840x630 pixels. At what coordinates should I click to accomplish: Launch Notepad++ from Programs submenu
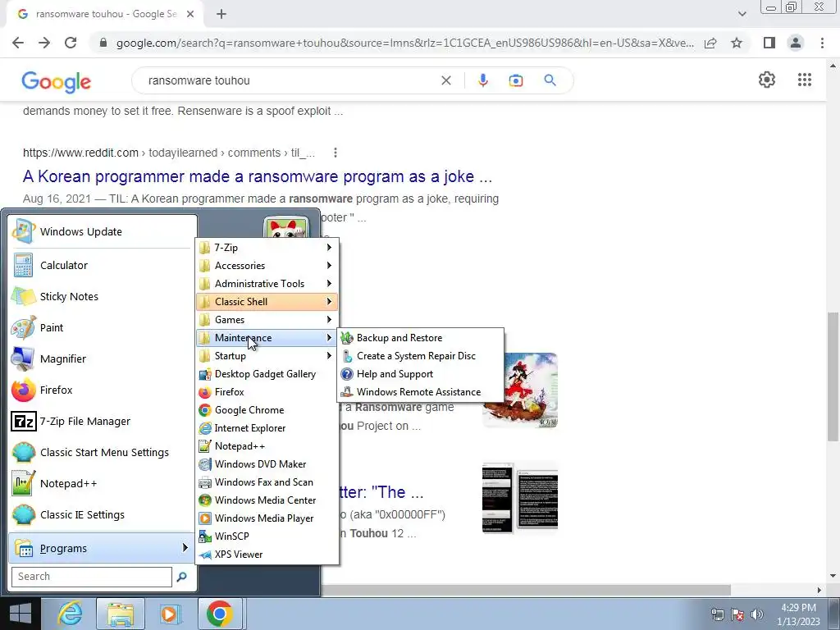tap(267, 445)
